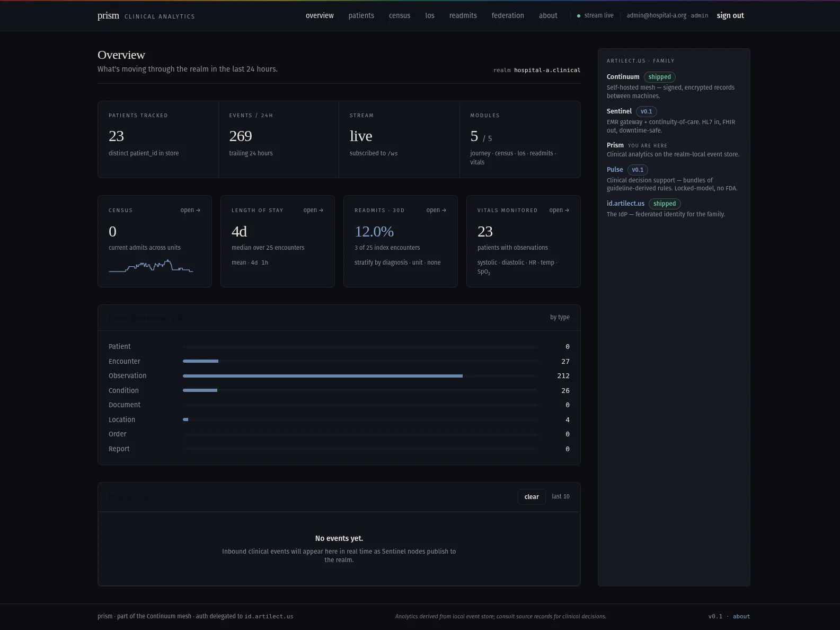
Task: Click the No events yet. message
Action: [x=339, y=538]
